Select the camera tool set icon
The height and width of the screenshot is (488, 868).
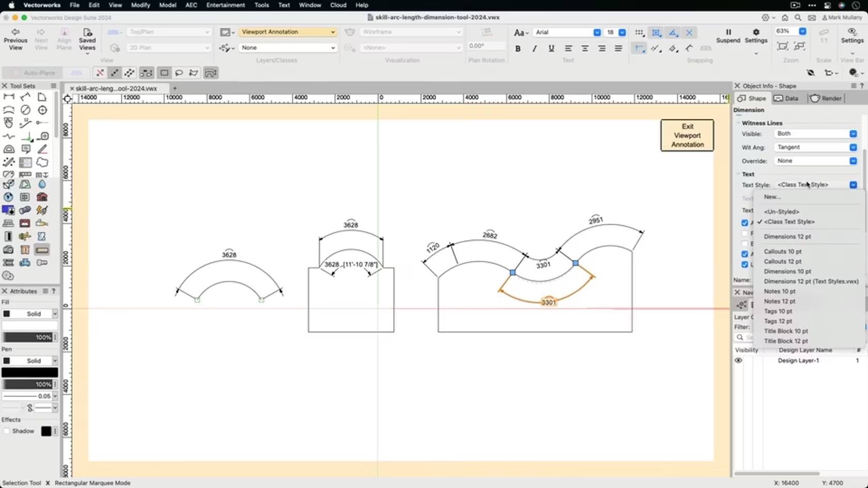(8, 249)
